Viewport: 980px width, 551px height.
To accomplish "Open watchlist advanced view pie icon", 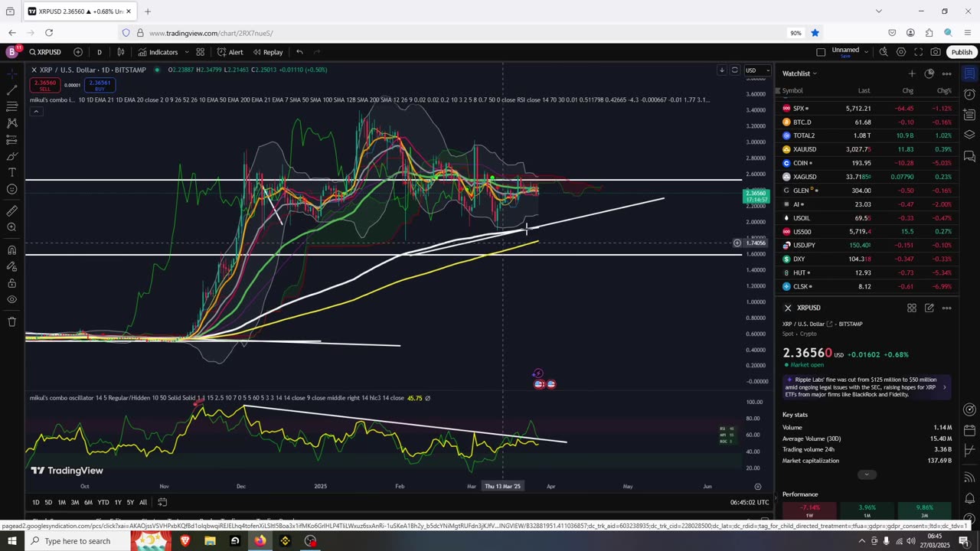I will click(x=929, y=73).
